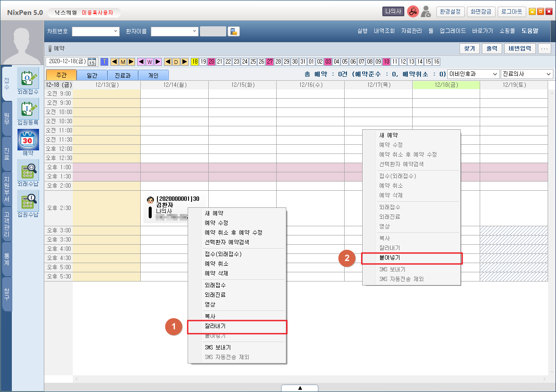Open the 입원수납 inpatient payment icon

[28, 201]
